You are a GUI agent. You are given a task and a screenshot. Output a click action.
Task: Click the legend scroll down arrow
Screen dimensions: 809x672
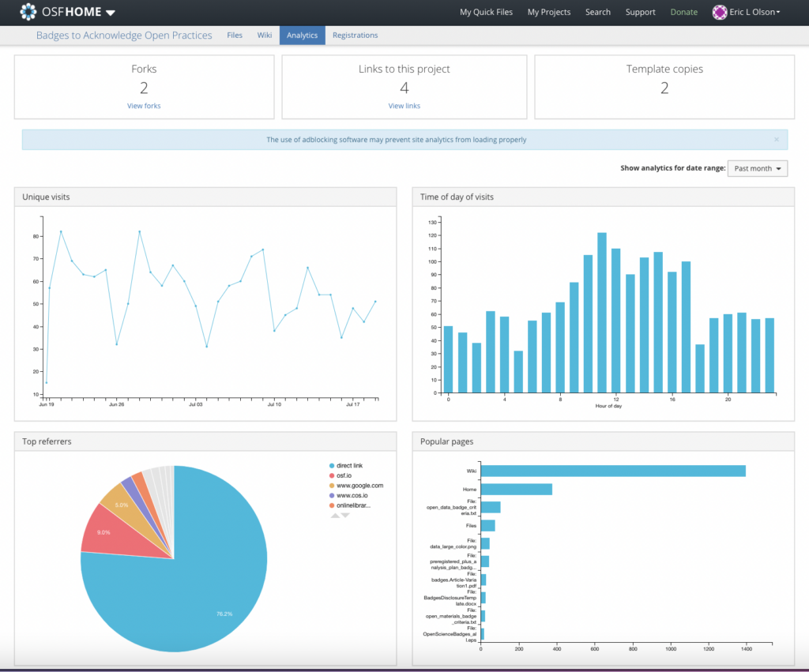345,515
